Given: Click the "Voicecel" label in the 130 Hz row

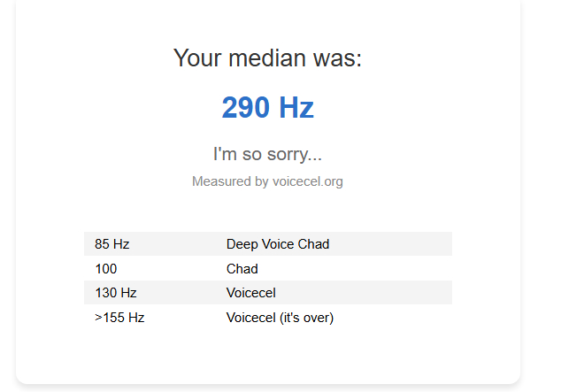Looking at the screenshot, I should point(251,292).
